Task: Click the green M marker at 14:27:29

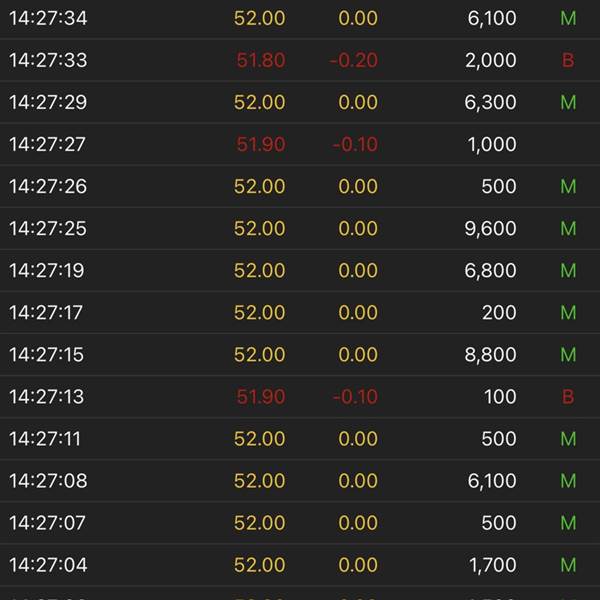Action: 568,102
